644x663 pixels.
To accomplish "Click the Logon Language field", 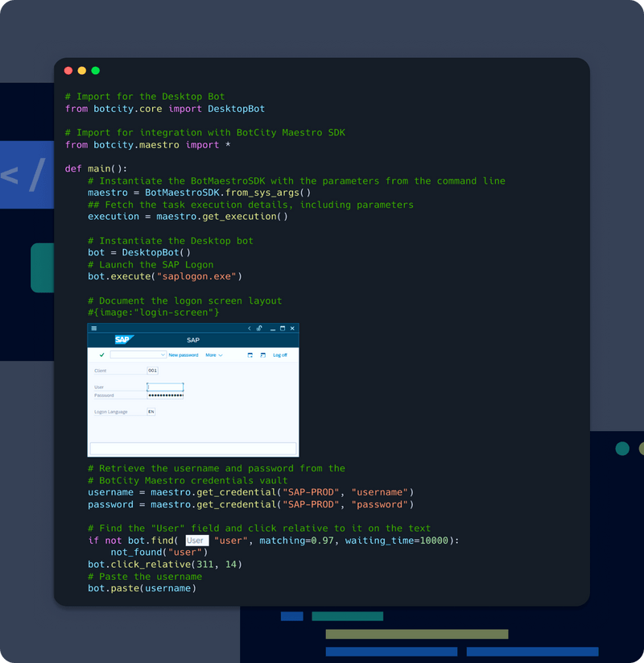I will (x=151, y=412).
